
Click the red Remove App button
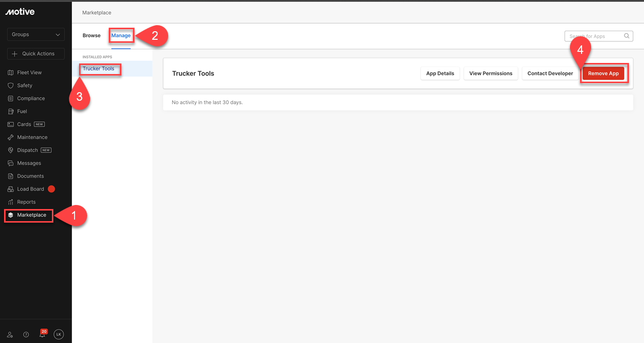click(604, 74)
